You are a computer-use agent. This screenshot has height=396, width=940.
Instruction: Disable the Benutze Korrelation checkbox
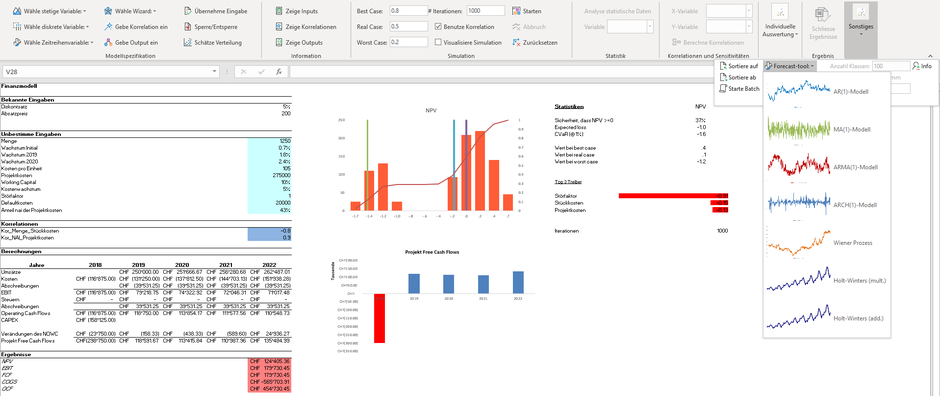[x=438, y=27]
